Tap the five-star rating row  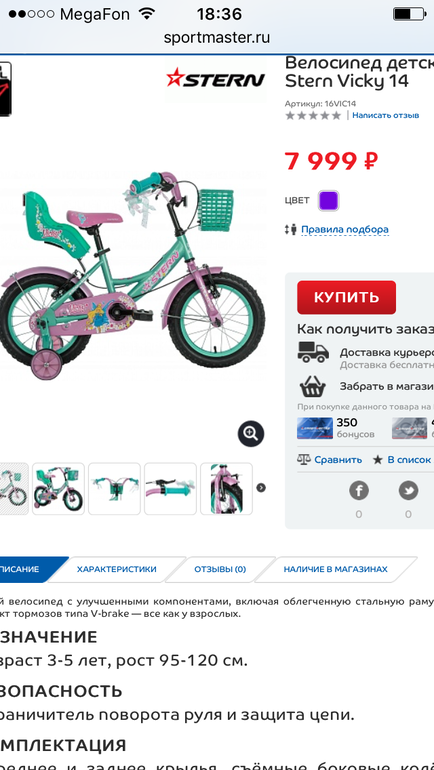point(313,115)
